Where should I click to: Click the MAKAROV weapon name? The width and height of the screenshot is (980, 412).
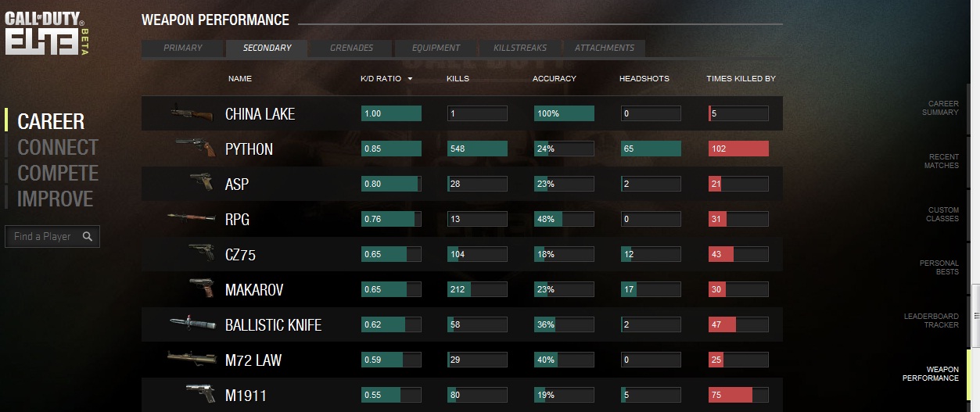(x=254, y=290)
